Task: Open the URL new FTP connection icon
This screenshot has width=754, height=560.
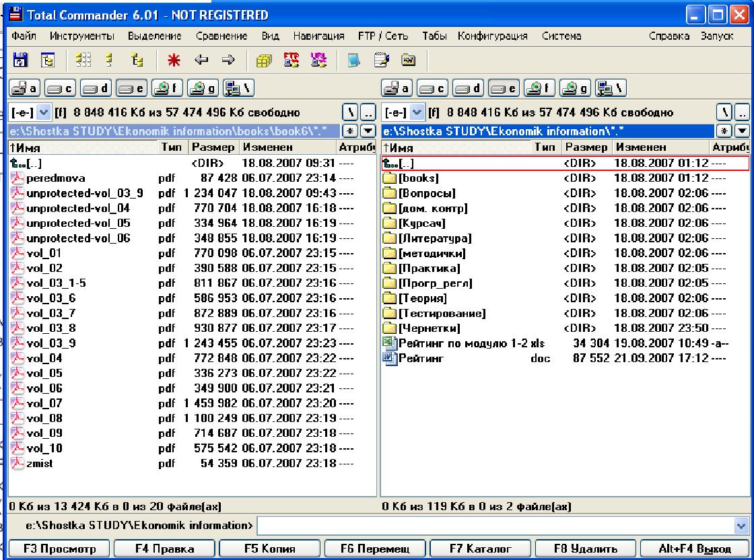Action: point(318,60)
